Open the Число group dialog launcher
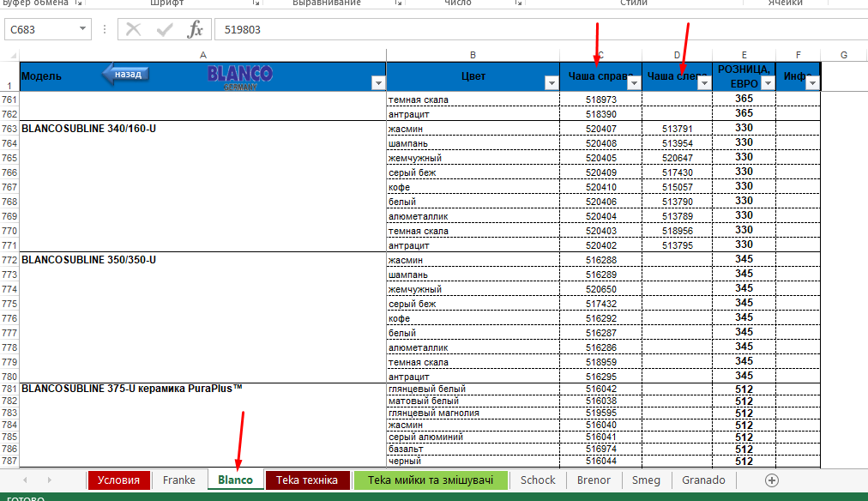 [x=518, y=3]
